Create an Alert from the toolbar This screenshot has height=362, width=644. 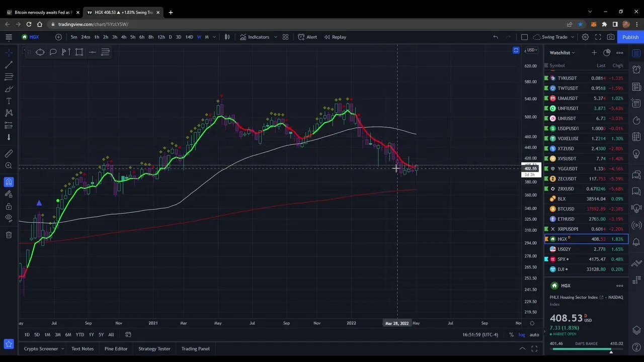(x=307, y=37)
